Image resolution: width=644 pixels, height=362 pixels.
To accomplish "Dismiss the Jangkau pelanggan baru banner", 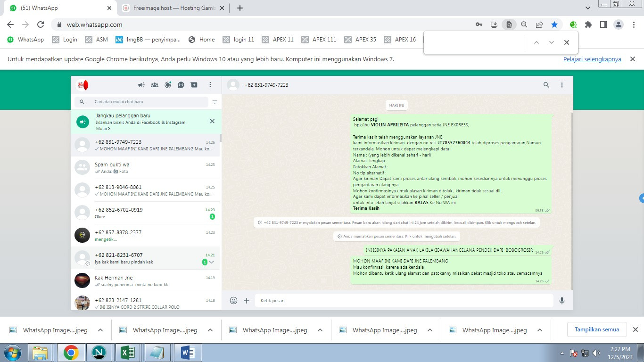I will 212,121.
